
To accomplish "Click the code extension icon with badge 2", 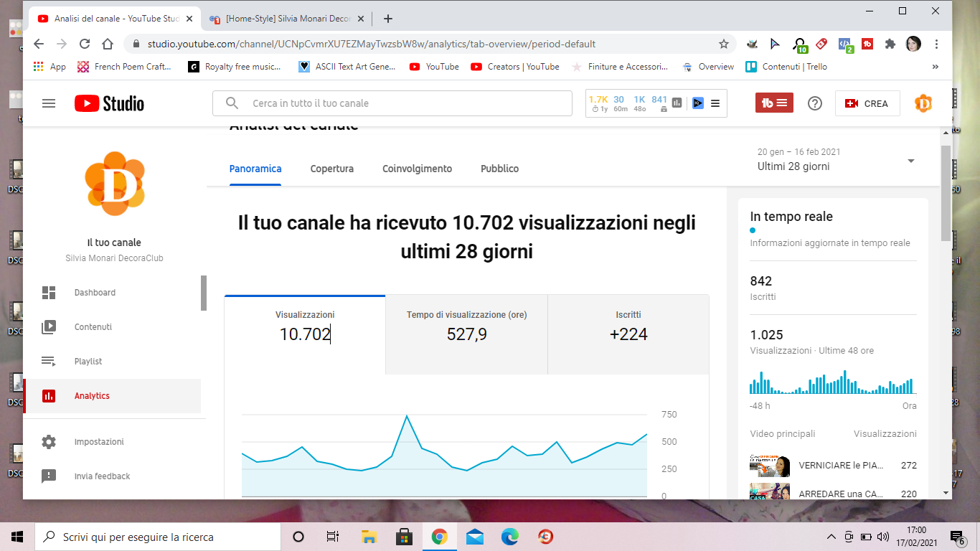I will pyautogui.click(x=846, y=44).
